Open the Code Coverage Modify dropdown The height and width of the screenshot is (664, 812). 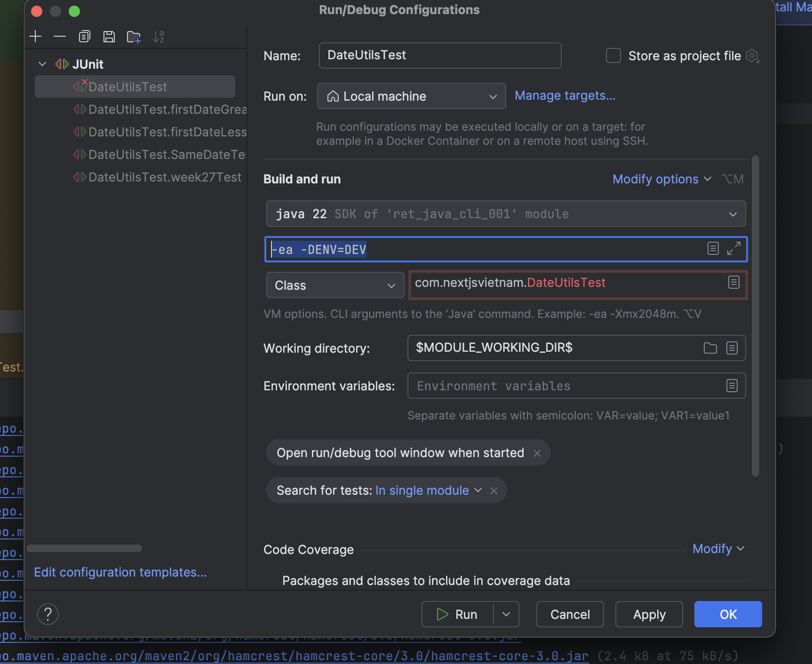(x=718, y=549)
